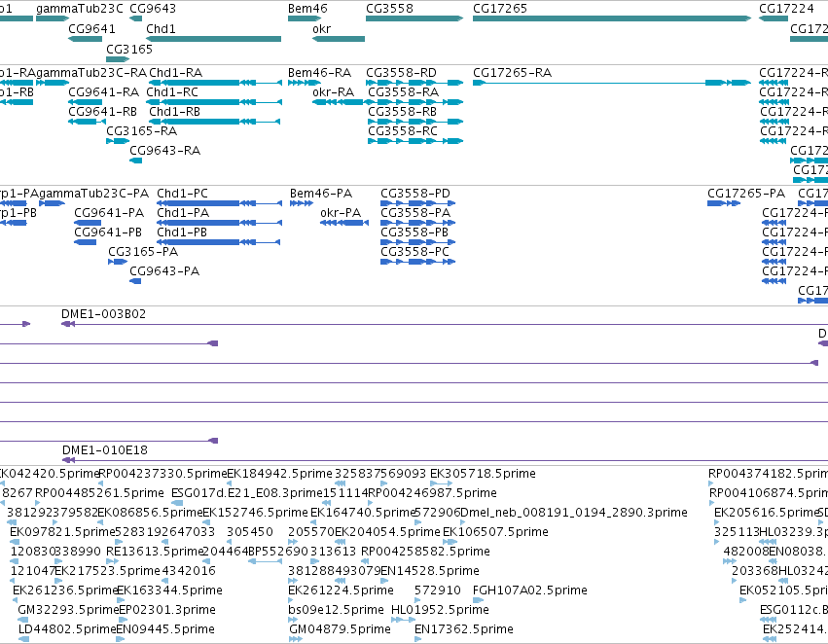
Task: Select the gammaTub23C-RA transcript
Action: tap(53, 83)
